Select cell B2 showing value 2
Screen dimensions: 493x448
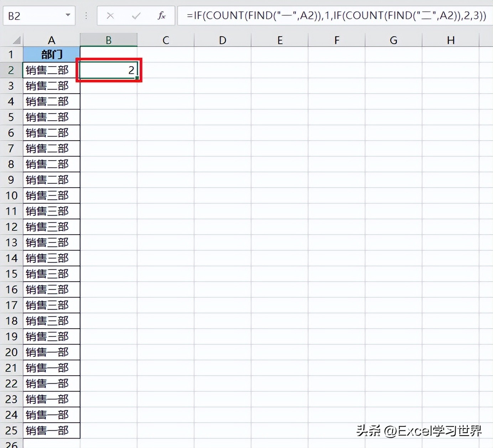[x=109, y=70]
